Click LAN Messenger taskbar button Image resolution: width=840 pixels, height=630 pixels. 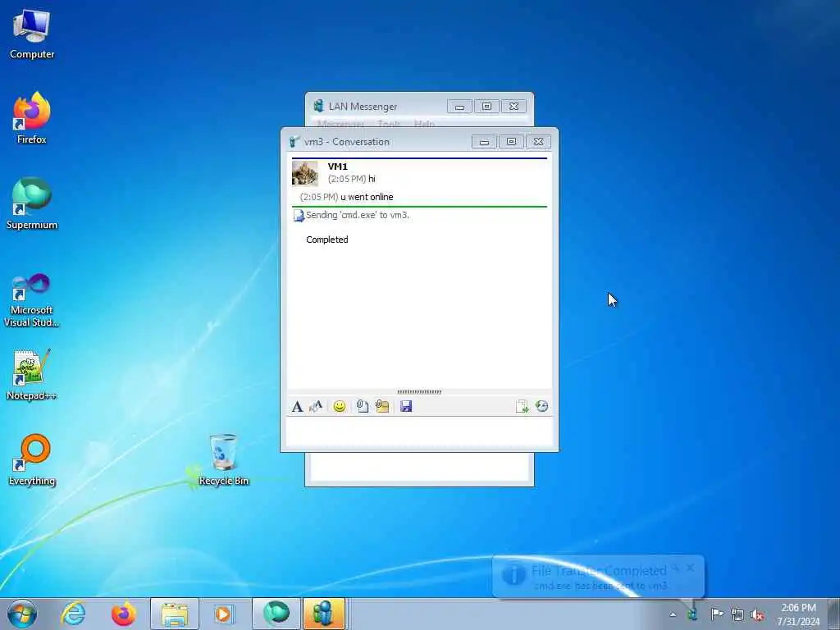324,614
